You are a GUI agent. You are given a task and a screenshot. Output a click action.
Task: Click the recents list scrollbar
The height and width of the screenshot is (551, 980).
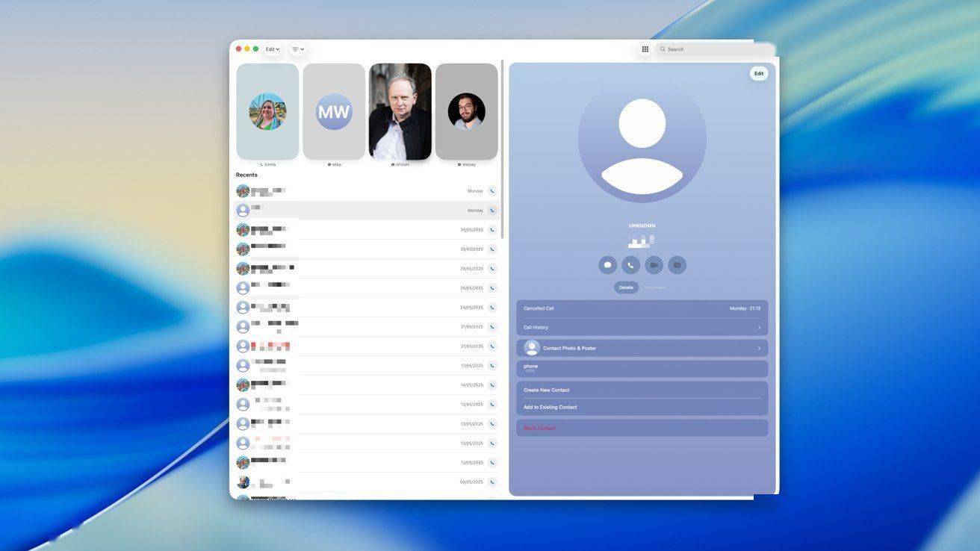(x=503, y=149)
